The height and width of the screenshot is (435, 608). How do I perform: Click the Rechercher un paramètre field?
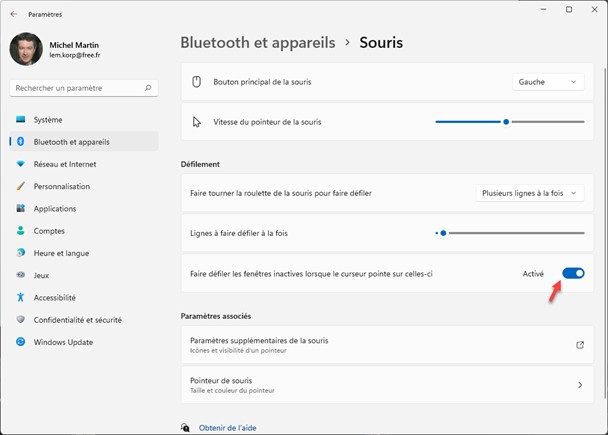(x=78, y=89)
